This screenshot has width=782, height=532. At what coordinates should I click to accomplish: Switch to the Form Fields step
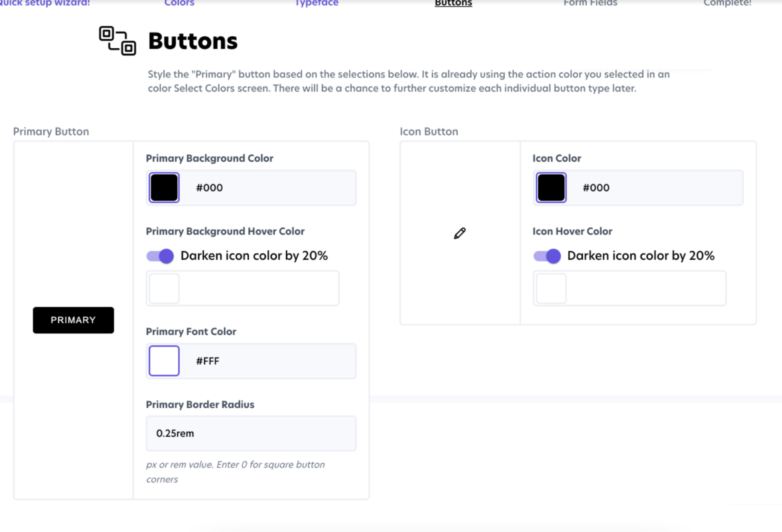point(590,3)
